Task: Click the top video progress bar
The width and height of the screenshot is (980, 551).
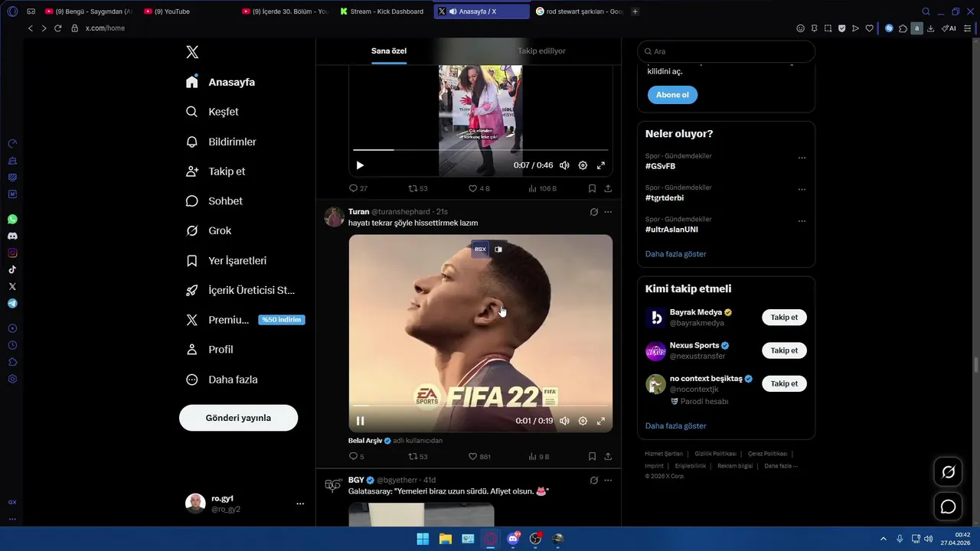Action: click(x=480, y=150)
